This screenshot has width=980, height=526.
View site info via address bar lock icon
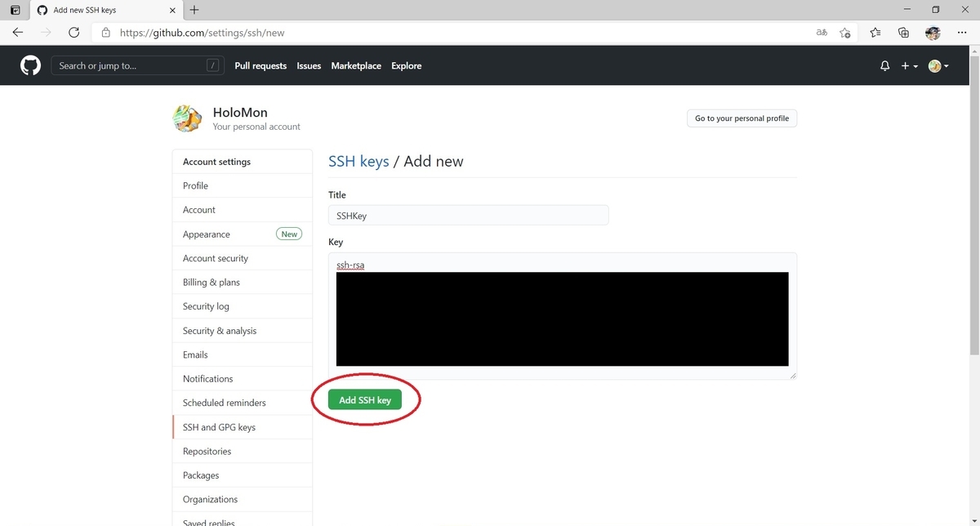point(105,33)
